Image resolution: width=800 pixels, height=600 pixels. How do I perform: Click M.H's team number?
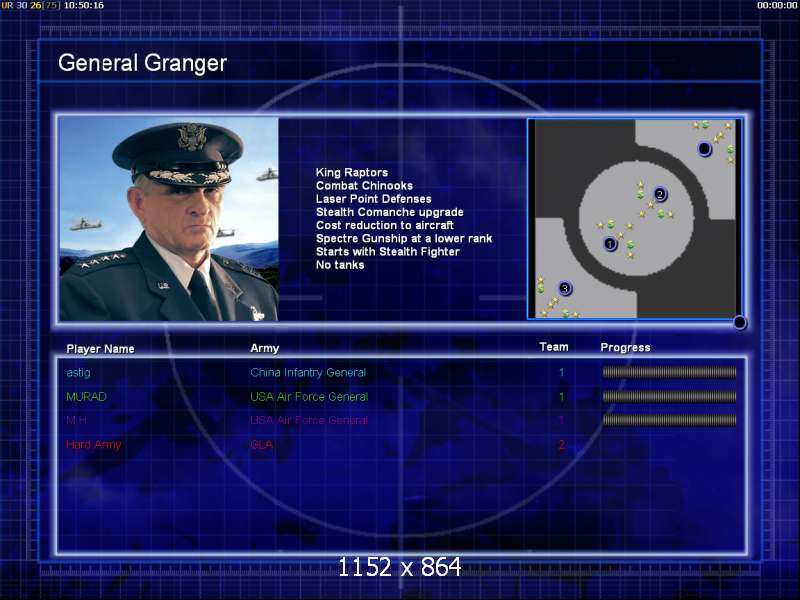562,420
